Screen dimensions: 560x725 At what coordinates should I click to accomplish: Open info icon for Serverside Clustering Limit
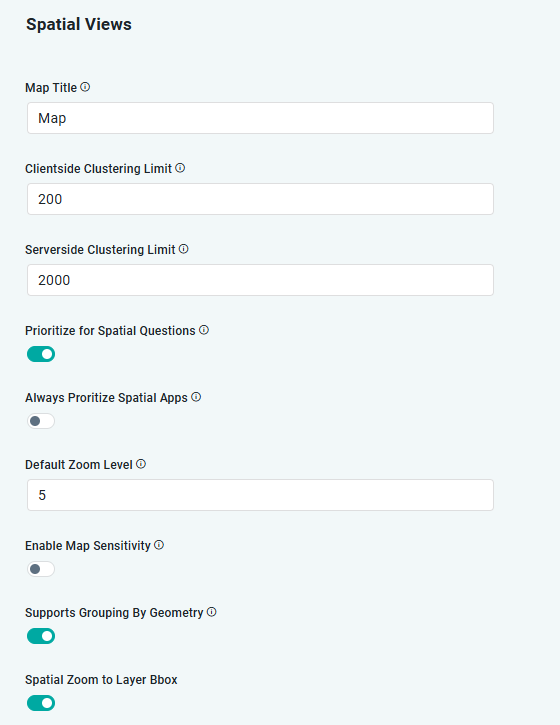coord(184,249)
